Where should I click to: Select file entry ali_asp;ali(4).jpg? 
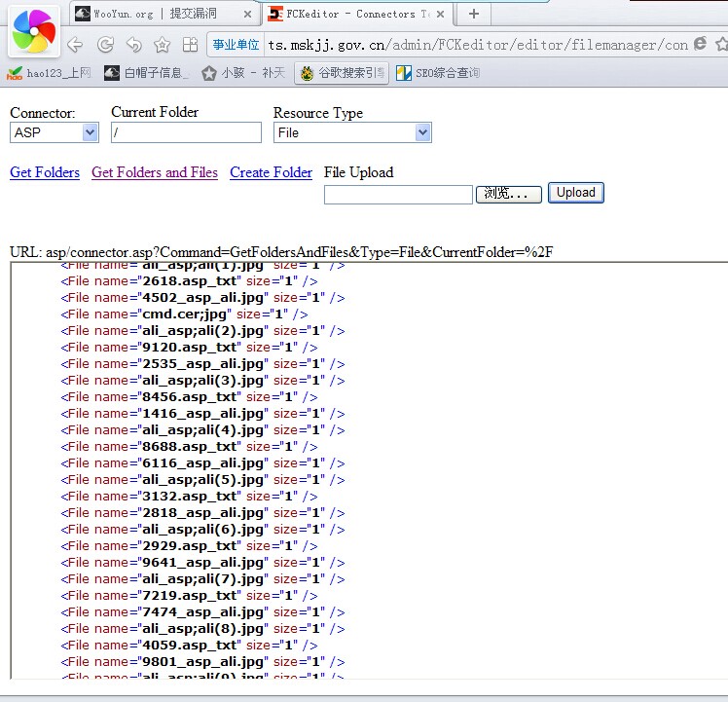(202, 430)
